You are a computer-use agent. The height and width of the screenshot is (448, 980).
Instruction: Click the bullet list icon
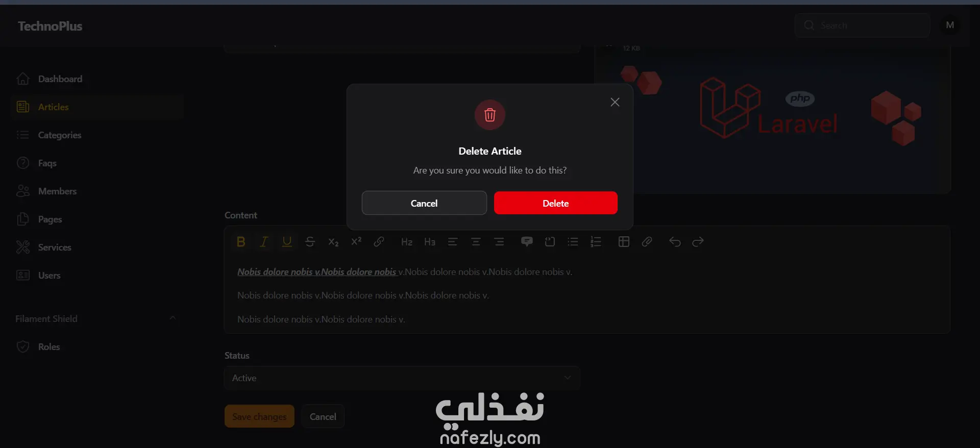click(x=573, y=242)
